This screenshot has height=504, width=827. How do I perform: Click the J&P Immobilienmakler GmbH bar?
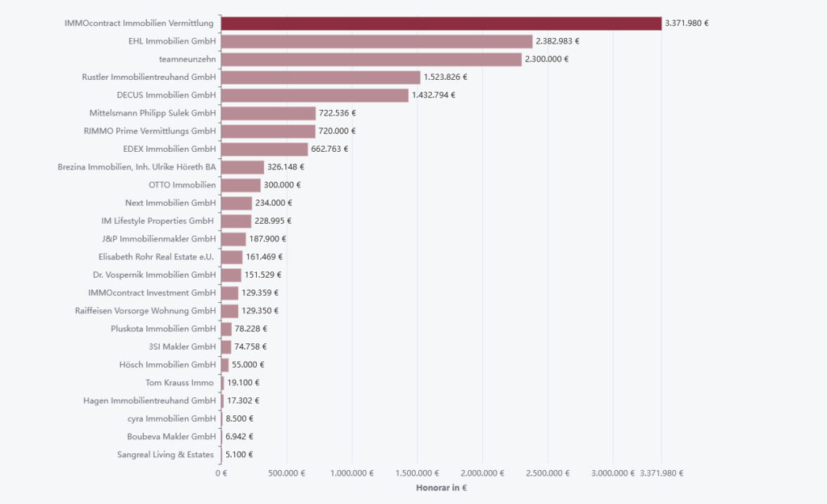pyautogui.click(x=233, y=239)
